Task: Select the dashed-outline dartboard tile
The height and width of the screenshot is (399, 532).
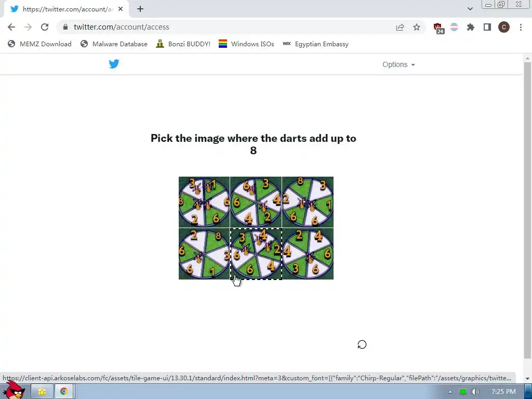Action: tap(256, 254)
